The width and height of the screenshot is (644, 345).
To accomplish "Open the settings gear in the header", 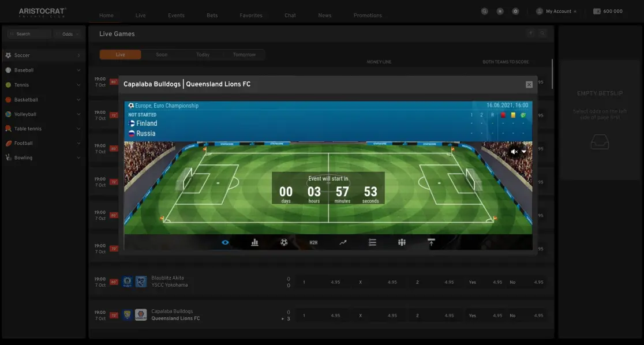I will pyautogui.click(x=515, y=10).
